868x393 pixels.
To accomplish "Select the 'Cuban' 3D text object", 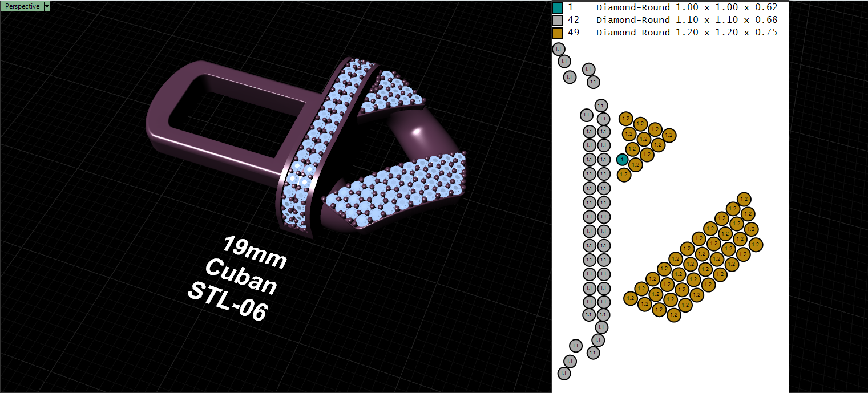I will [x=241, y=277].
